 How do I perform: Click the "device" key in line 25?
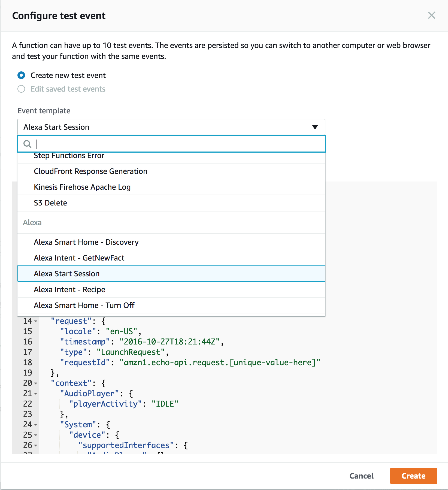coord(87,435)
